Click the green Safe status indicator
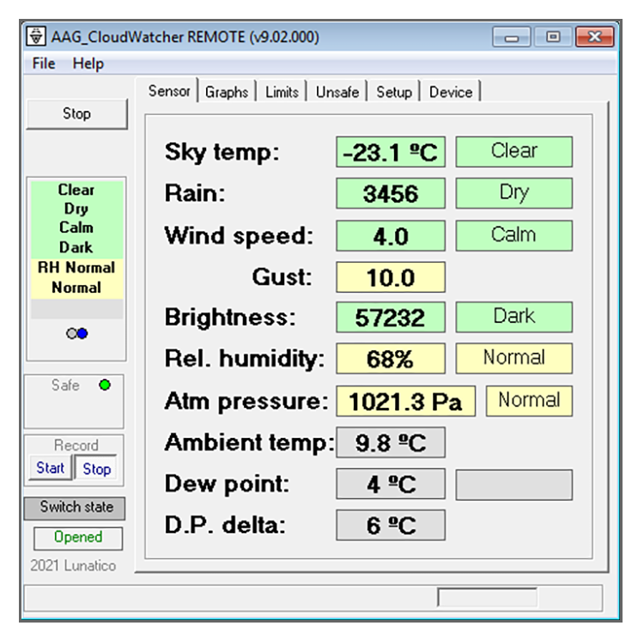This screenshot has height=644, width=644. pyautogui.click(x=105, y=386)
